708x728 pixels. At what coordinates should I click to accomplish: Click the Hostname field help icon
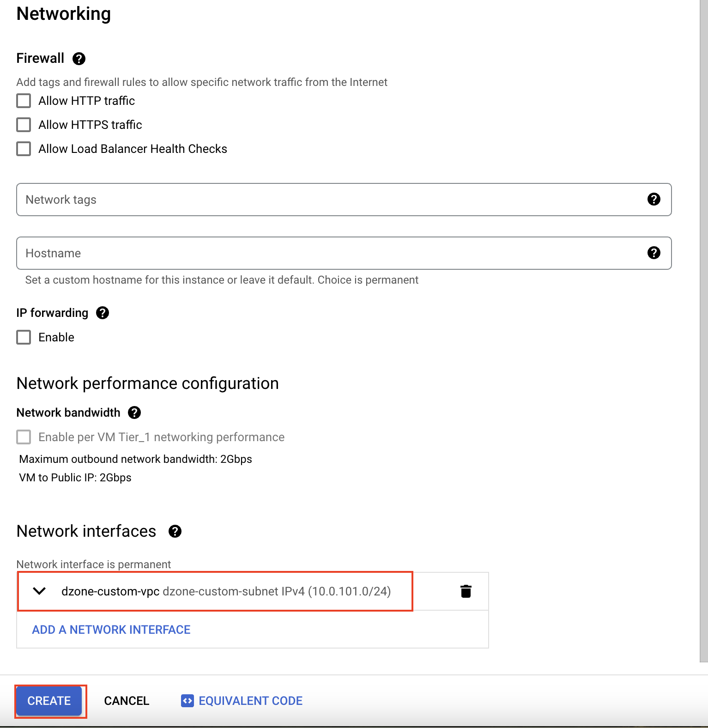654,253
